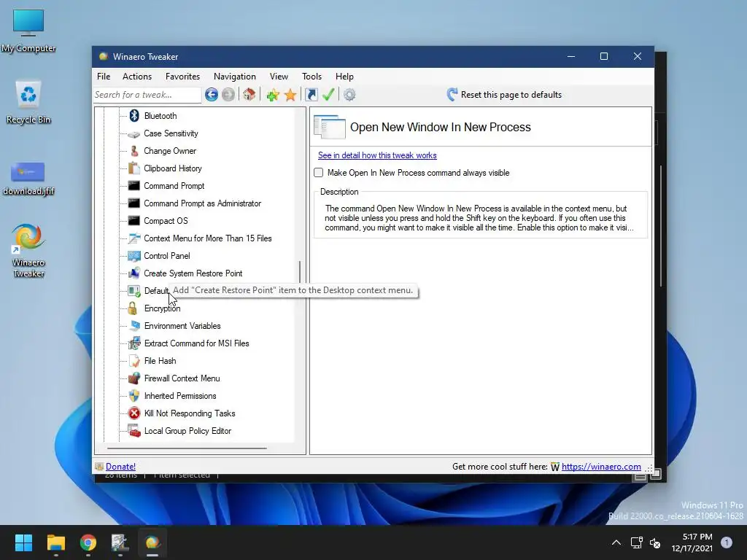Click the Compact OS icon
This screenshot has height=560, width=747.
(x=134, y=221)
